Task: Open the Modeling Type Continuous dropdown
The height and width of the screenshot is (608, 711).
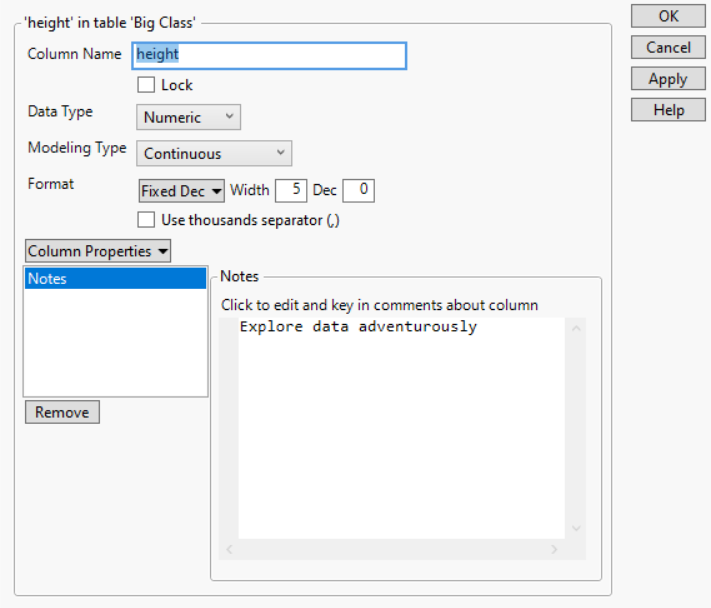Action: [x=214, y=153]
